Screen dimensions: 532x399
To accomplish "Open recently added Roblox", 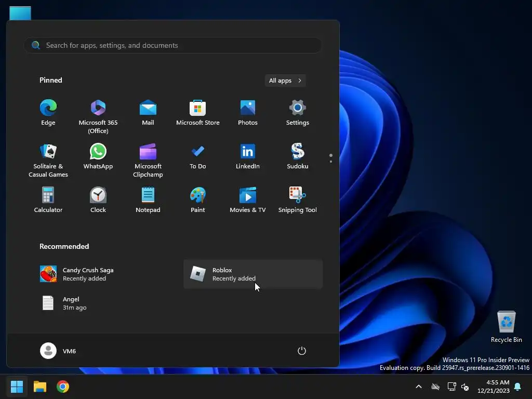I will point(253,274).
